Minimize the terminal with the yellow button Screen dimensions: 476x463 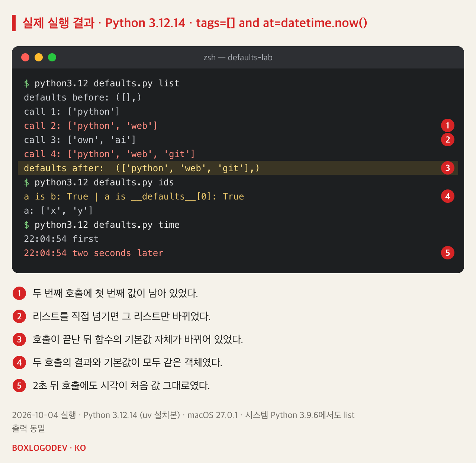pos(39,57)
